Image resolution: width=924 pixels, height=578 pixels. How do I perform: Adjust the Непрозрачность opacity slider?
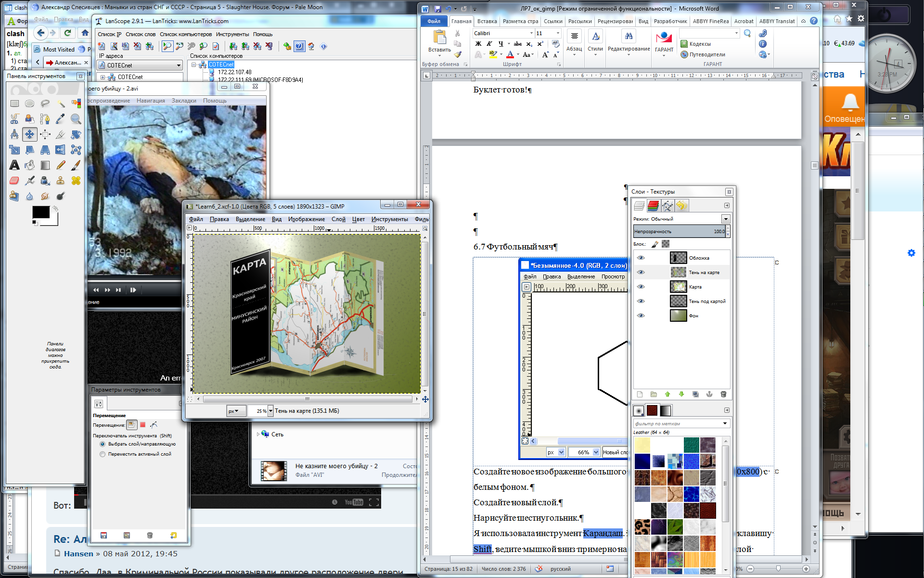pos(679,232)
